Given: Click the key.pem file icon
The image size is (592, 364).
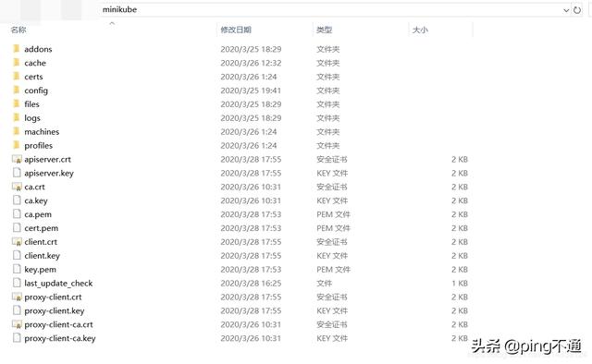Looking at the screenshot, I should [x=17, y=270].
